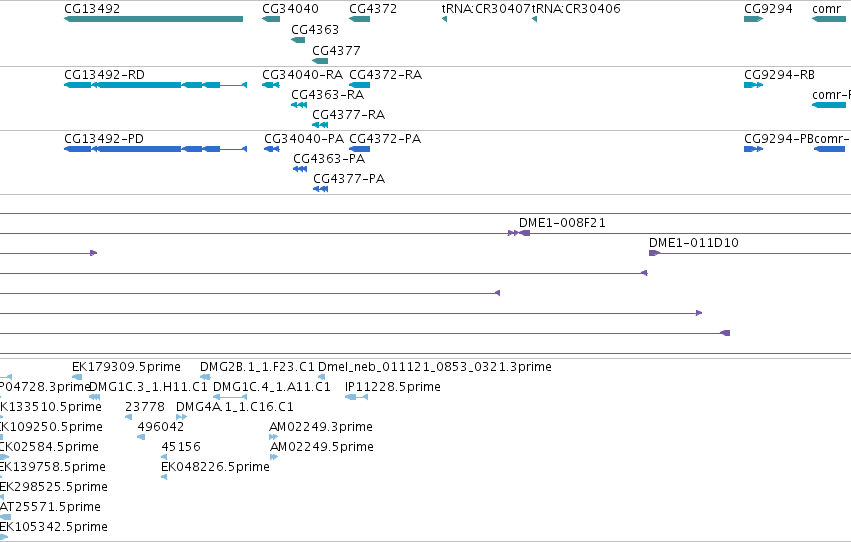
Task: Select the feature labeled 496042
Action: [141, 437]
